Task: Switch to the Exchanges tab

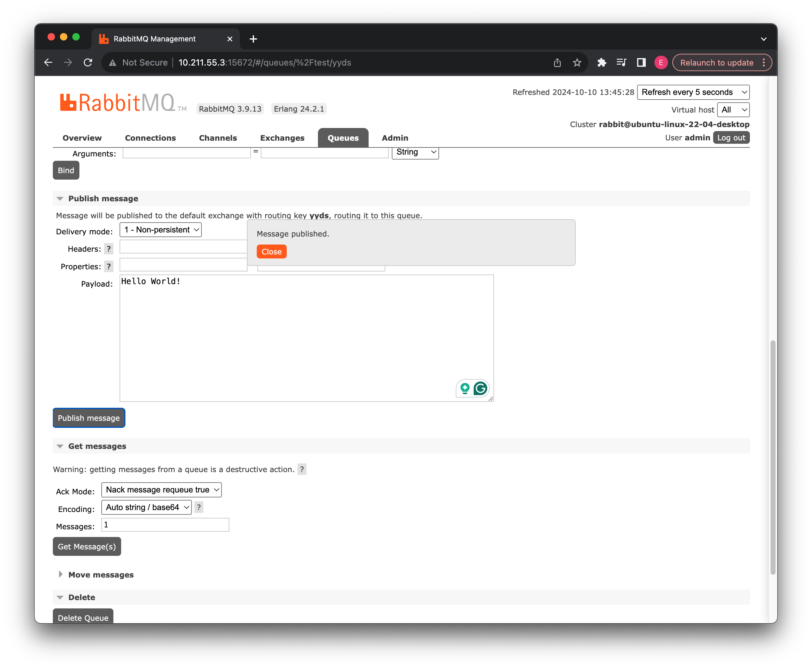Action: (282, 138)
